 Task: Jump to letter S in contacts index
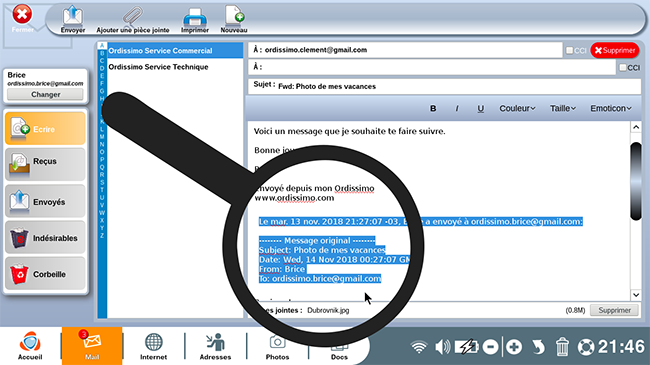[x=102, y=182]
